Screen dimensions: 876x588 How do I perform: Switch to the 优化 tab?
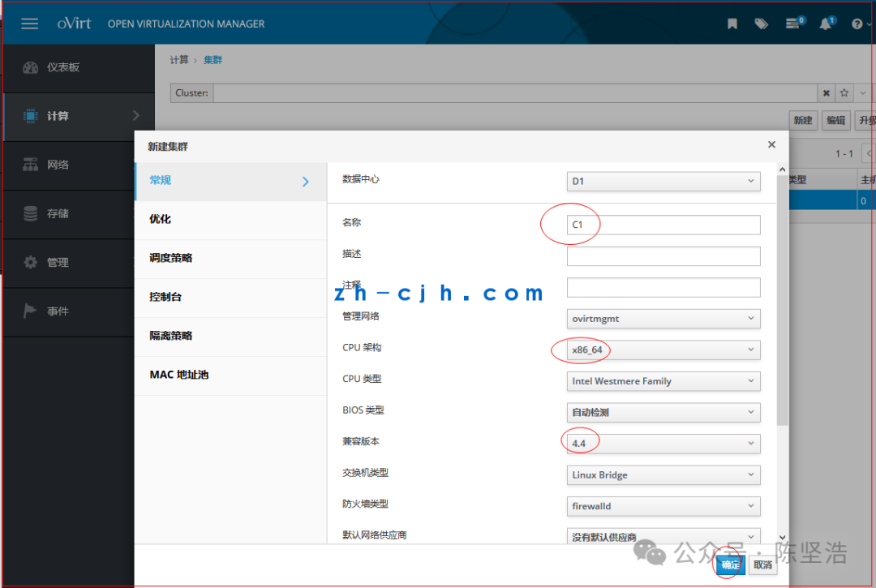[x=230, y=220]
